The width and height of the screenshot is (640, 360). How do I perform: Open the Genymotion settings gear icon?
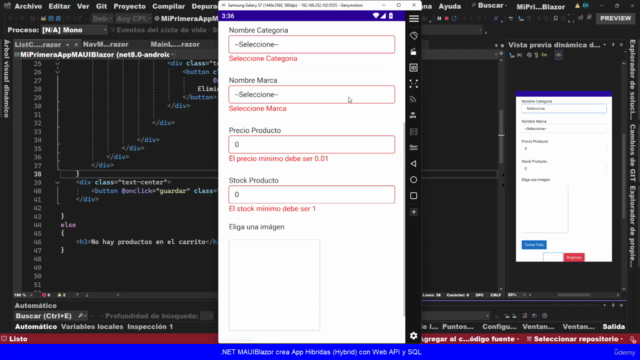[413, 336]
